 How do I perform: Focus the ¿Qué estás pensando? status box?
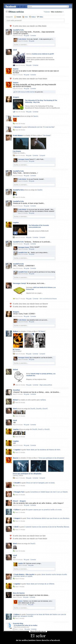38,21
